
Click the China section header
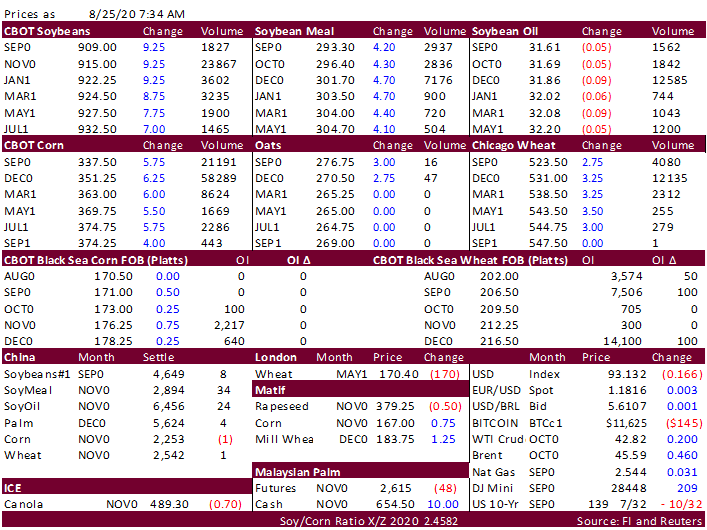tap(19, 357)
